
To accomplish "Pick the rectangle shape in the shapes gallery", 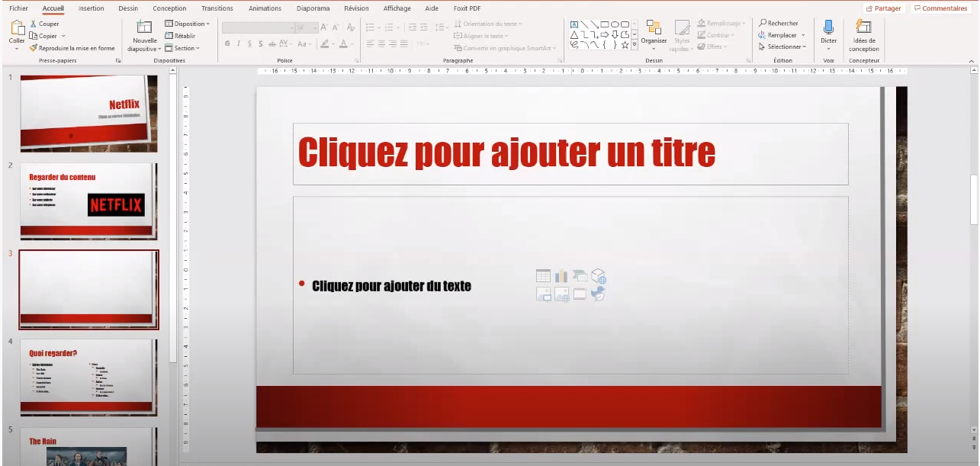I will point(605,24).
